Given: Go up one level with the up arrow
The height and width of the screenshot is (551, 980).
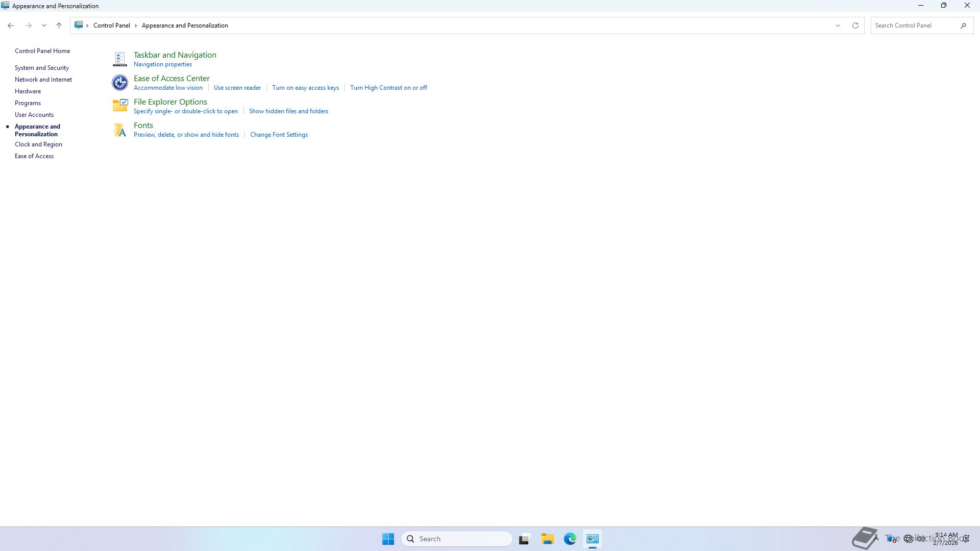Looking at the screenshot, I should tap(59, 26).
